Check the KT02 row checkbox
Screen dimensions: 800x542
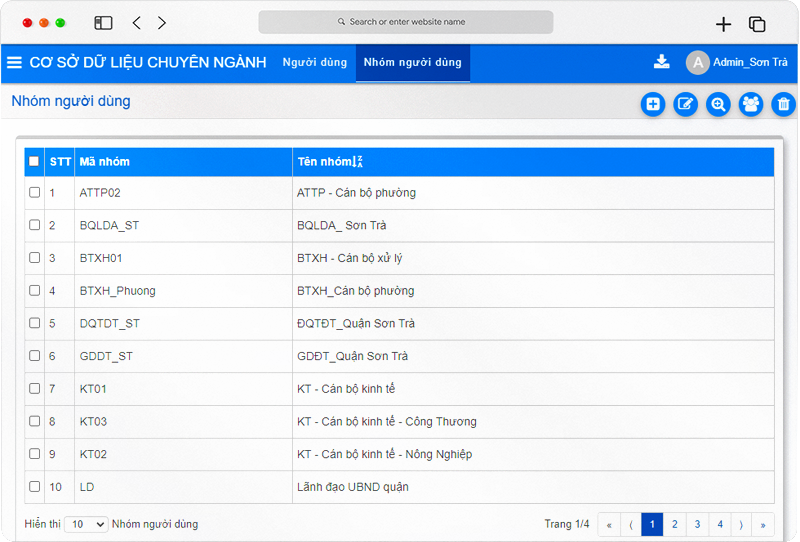point(34,454)
